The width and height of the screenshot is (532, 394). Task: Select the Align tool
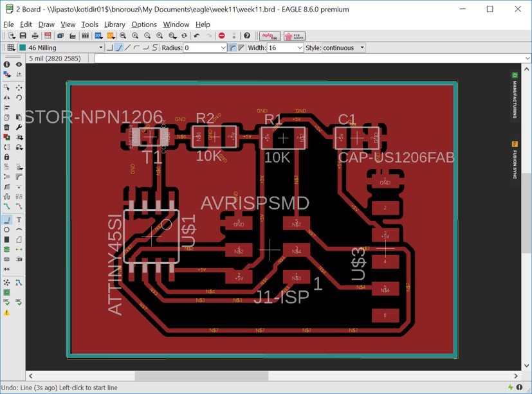(x=6, y=107)
